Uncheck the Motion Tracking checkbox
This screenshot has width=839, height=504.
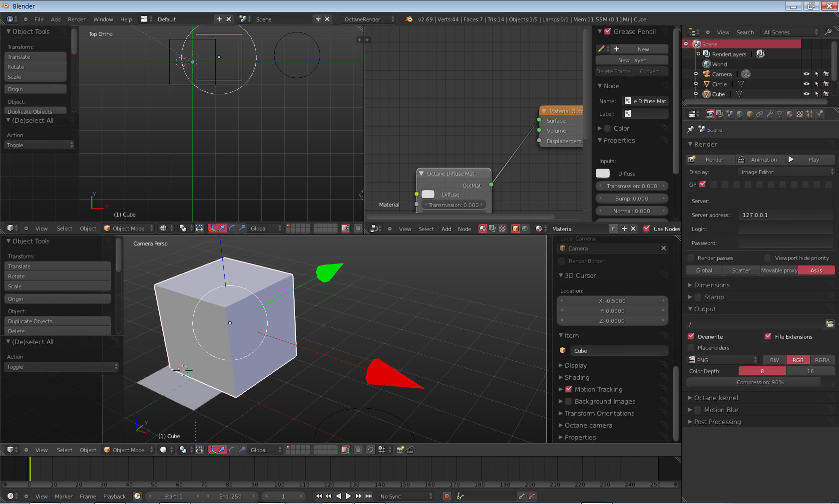click(x=568, y=389)
